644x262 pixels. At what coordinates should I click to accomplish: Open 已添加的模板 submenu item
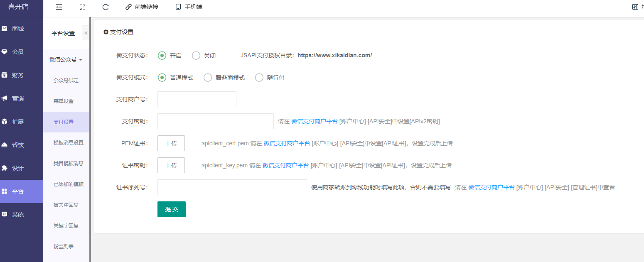click(66, 184)
